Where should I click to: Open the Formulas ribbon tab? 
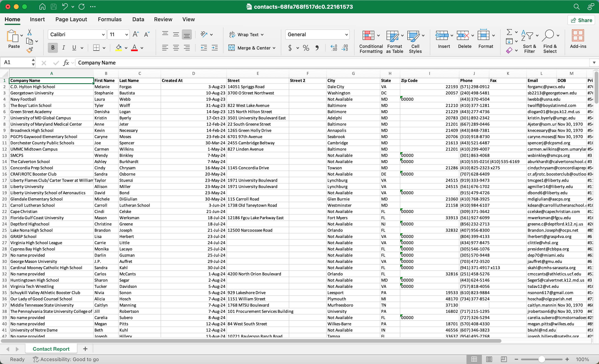[110, 19]
